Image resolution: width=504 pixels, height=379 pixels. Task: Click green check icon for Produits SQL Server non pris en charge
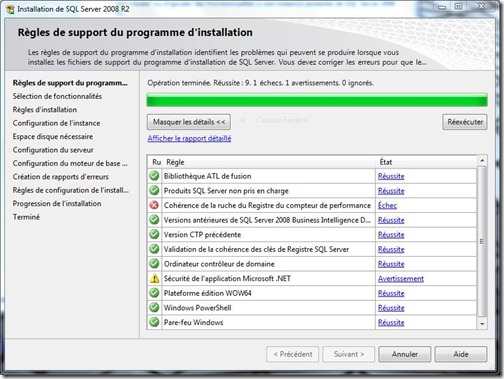pos(154,190)
